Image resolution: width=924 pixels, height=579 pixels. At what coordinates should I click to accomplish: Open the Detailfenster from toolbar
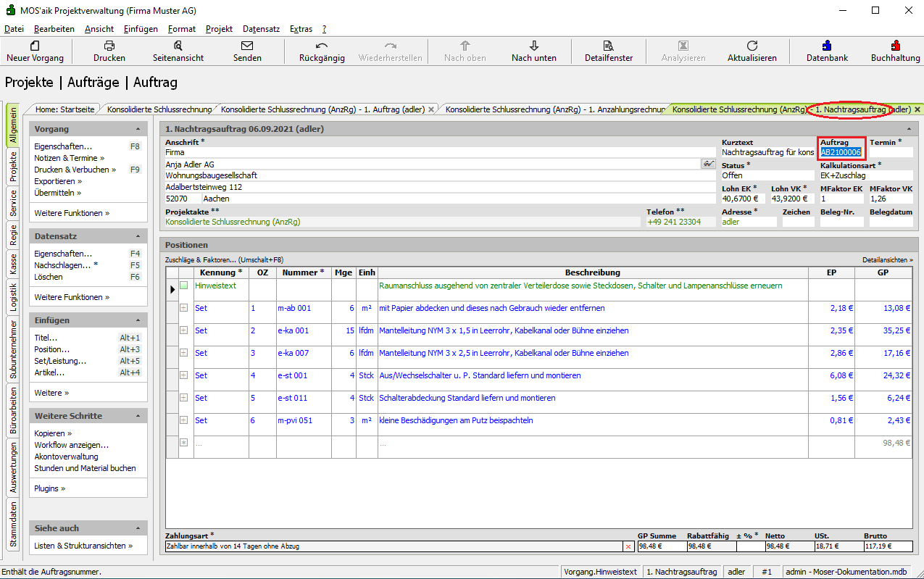pyautogui.click(x=609, y=46)
